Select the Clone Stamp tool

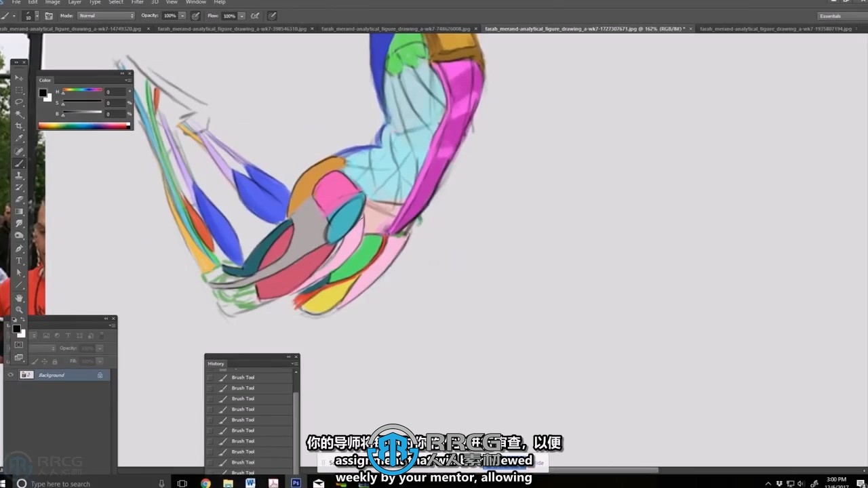point(19,176)
